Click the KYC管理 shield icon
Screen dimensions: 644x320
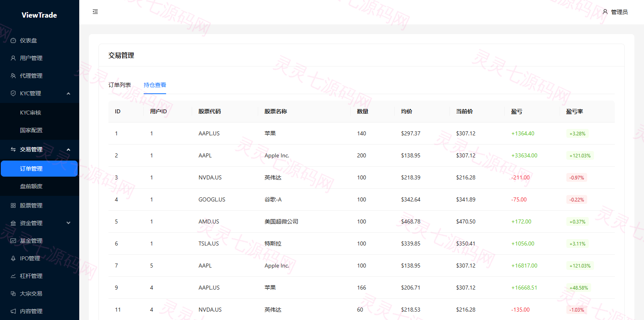pyautogui.click(x=13, y=93)
